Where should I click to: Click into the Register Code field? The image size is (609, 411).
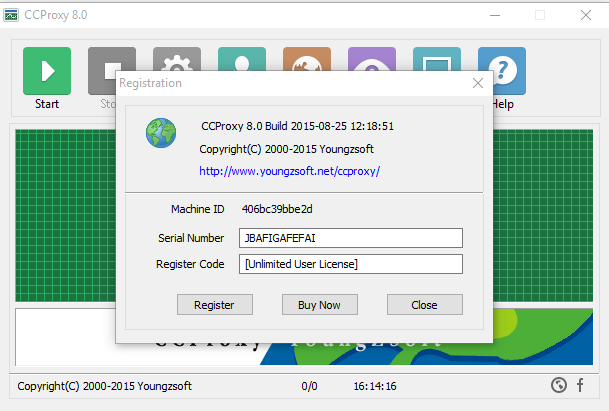coord(351,264)
